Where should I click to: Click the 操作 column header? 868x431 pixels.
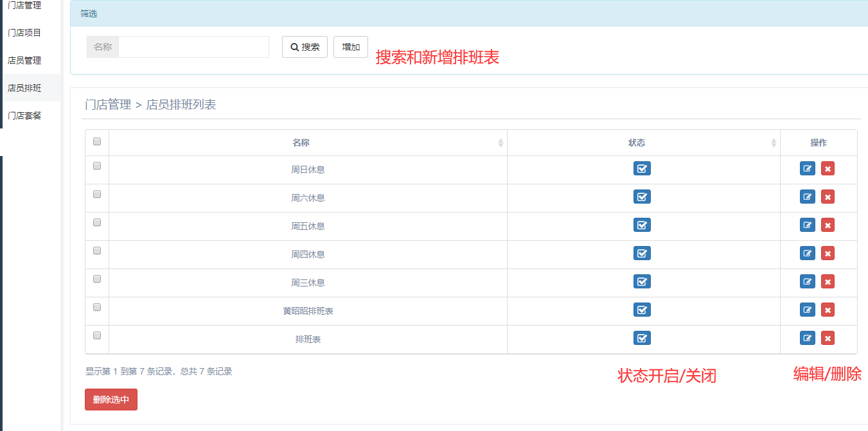819,143
